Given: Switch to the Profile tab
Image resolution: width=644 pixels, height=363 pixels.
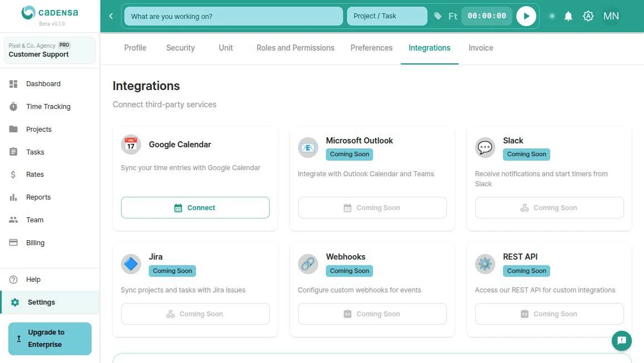Looking at the screenshot, I should pyautogui.click(x=135, y=48).
